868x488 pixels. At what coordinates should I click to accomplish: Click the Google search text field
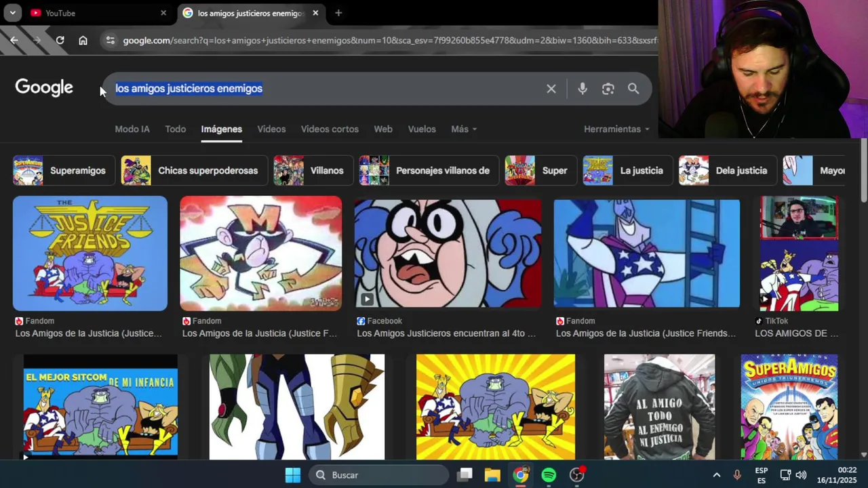pyautogui.click(x=325, y=89)
